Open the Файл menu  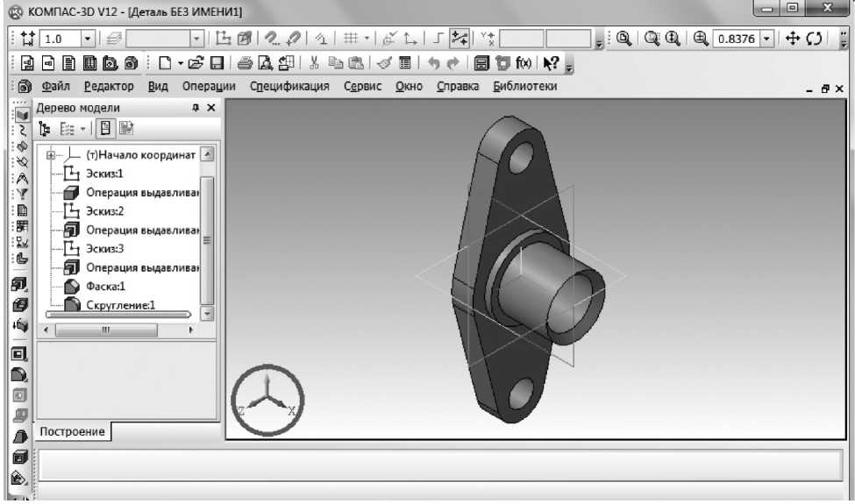click(55, 86)
